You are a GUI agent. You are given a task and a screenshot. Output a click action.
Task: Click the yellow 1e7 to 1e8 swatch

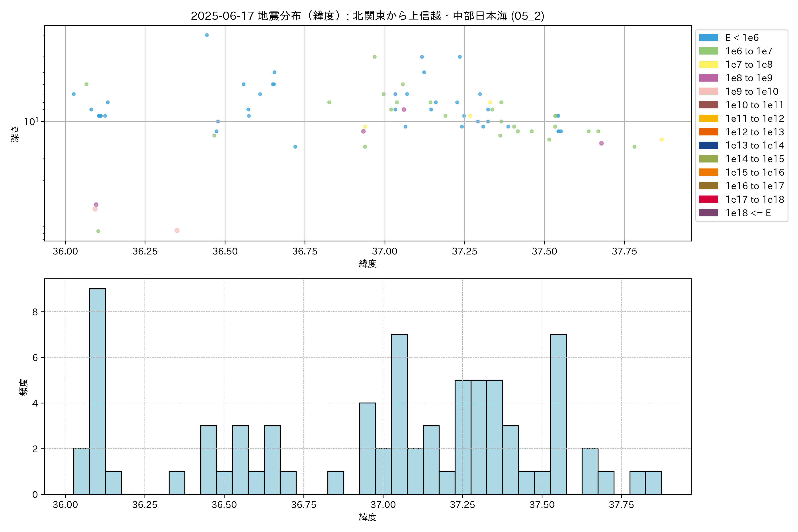coord(708,65)
